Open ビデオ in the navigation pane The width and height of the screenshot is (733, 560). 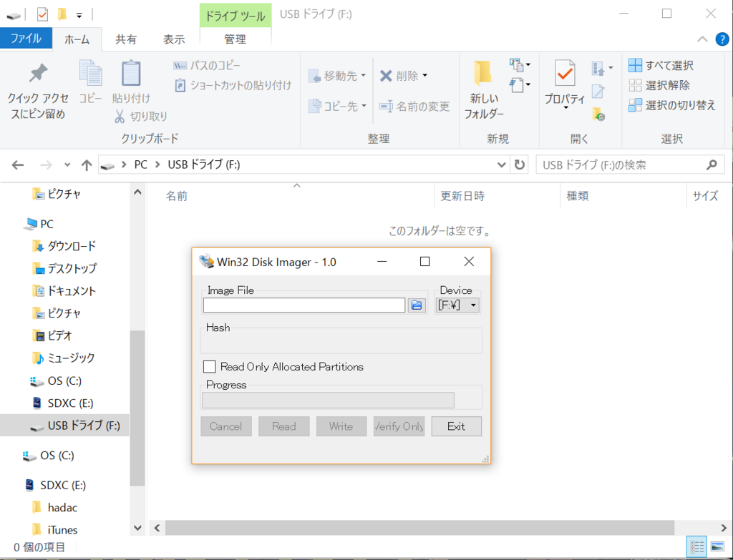pos(52,336)
